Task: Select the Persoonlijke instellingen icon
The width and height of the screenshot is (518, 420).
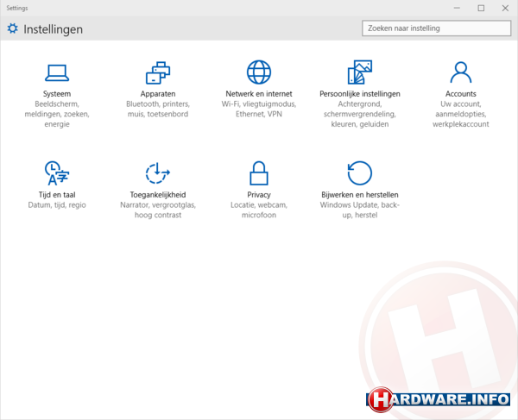Action: coord(359,72)
